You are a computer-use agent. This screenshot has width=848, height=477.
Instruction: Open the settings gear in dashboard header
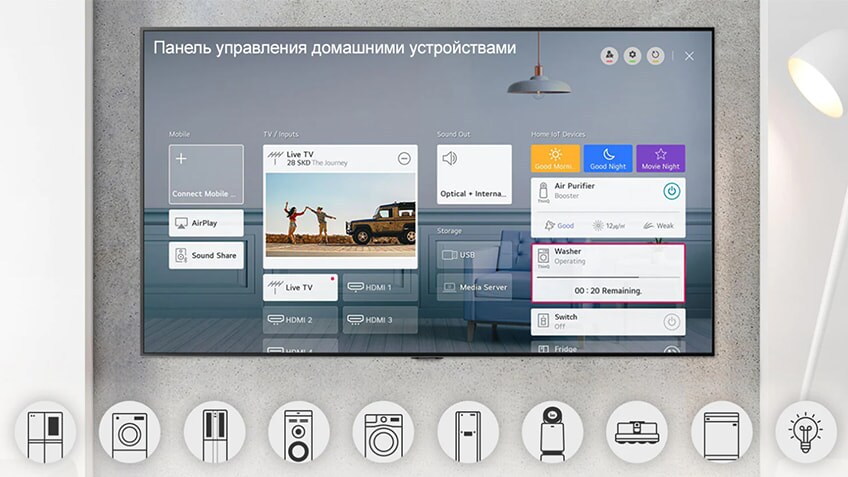[632, 56]
